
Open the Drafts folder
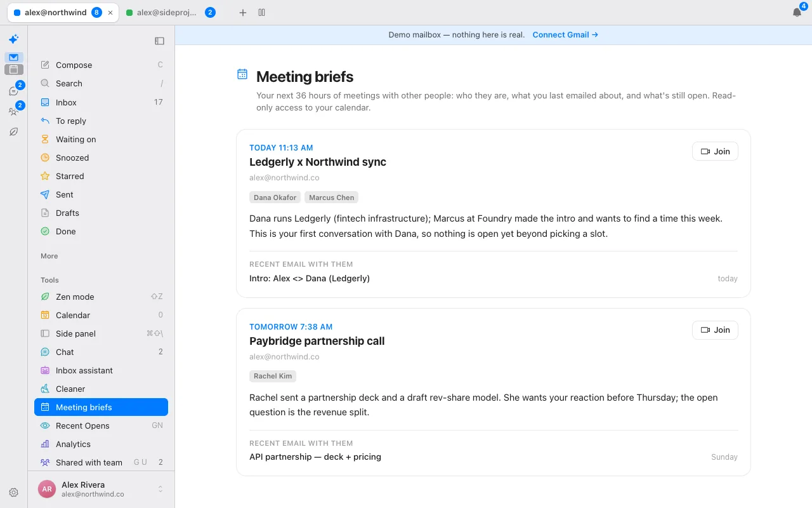click(x=101, y=213)
